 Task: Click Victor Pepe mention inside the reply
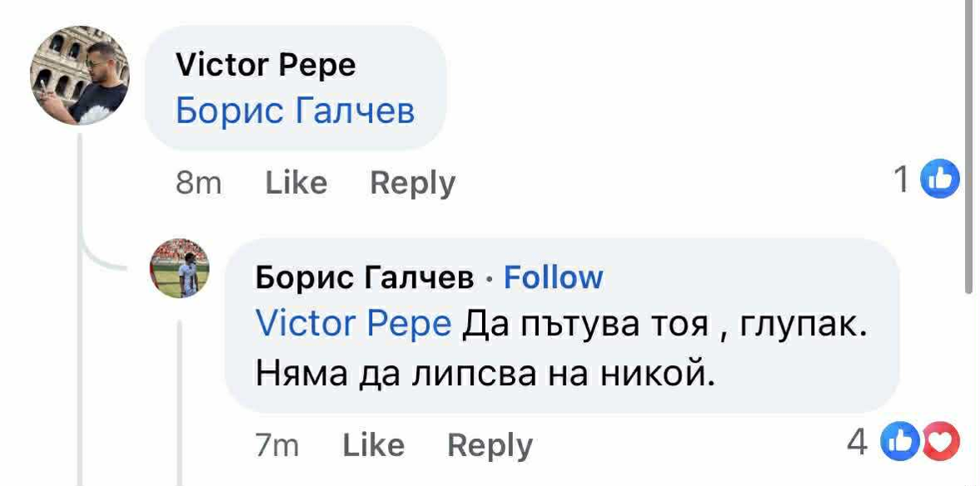[x=353, y=324]
